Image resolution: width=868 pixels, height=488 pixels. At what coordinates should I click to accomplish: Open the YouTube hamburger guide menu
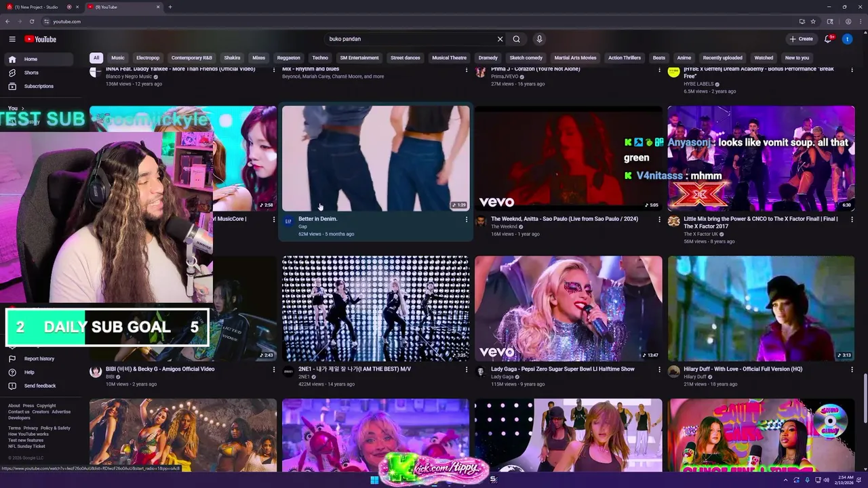[12, 39]
